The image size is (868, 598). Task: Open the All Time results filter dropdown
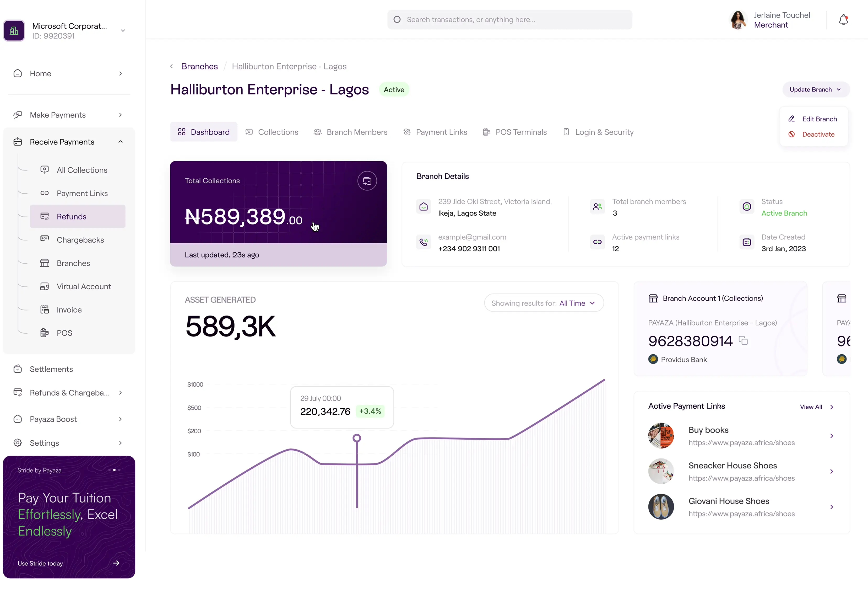tap(544, 303)
